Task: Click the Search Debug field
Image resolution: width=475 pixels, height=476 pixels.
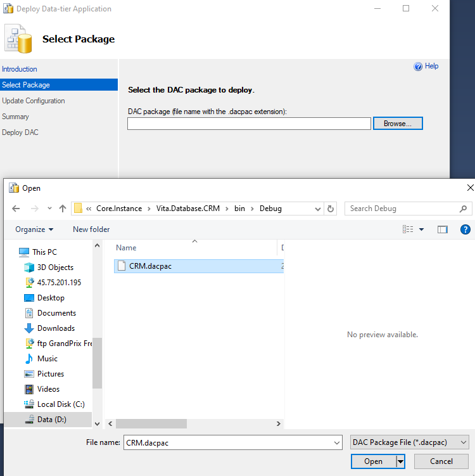Action: (402, 209)
